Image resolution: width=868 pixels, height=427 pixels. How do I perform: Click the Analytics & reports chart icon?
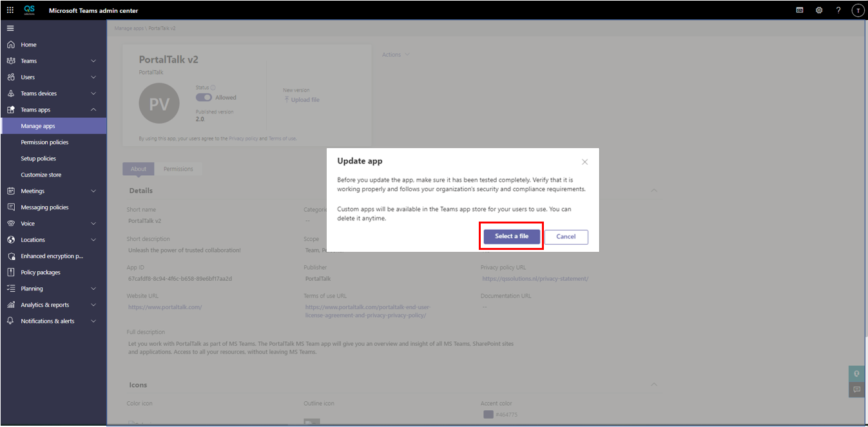[10, 305]
